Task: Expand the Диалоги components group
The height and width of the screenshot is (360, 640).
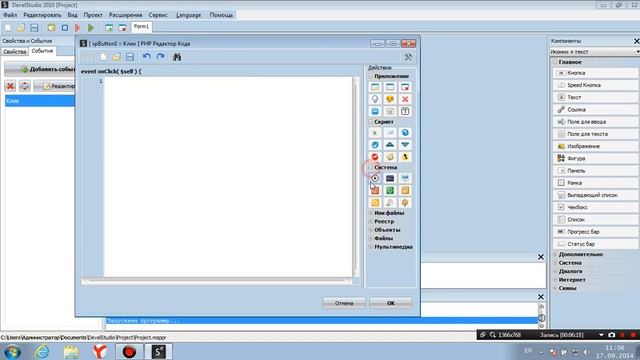Action: click(x=555, y=271)
